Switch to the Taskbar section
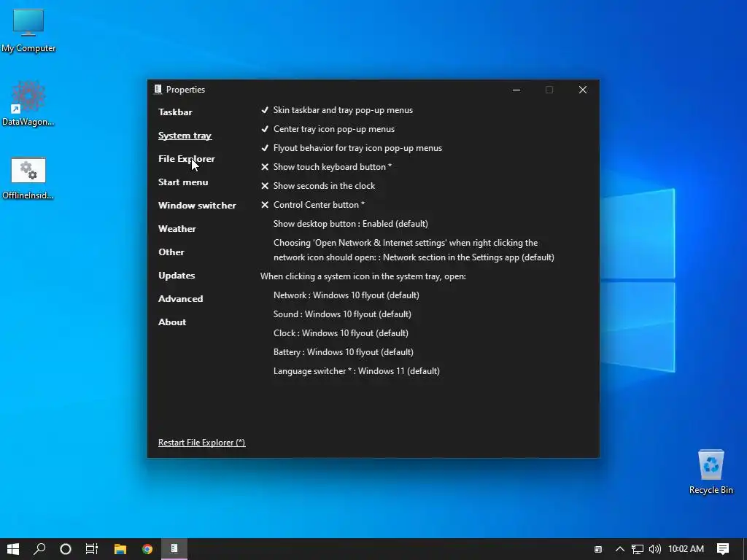 pos(175,112)
